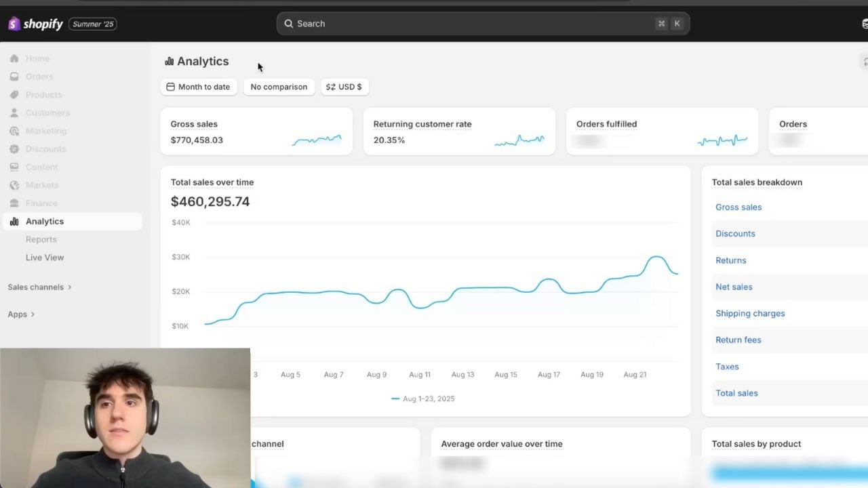Focus the Search field
This screenshot has height=488, width=868.
pos(483,24)
